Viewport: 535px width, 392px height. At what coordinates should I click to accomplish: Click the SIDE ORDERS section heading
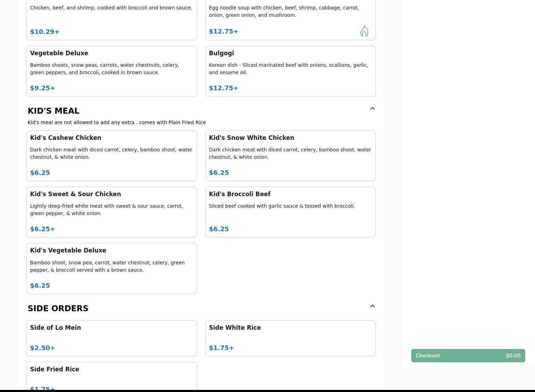pos(58,308)
